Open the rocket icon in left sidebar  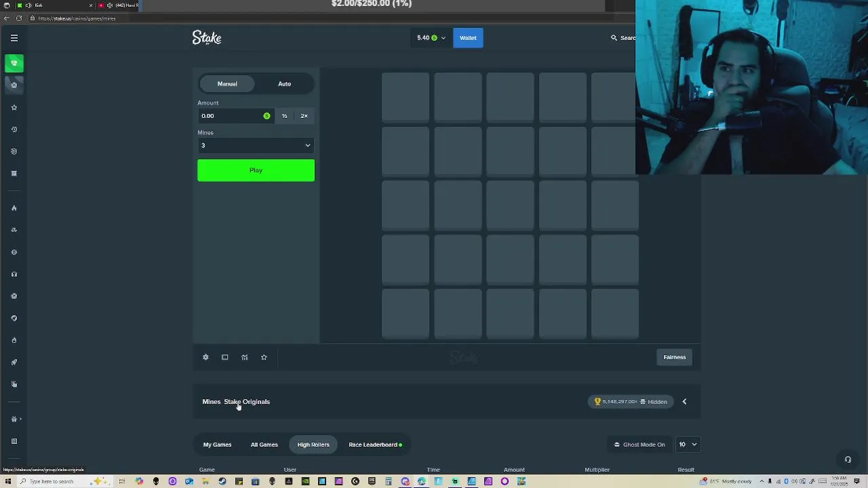pyautogui.click(x=14, y=362)
